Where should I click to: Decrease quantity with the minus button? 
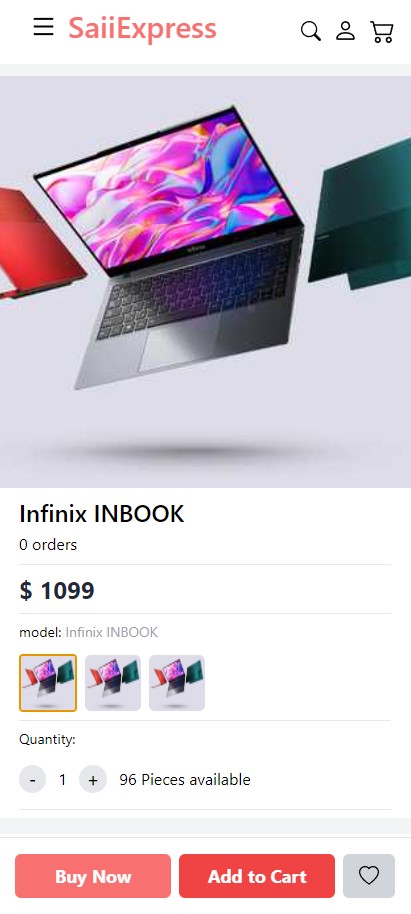point(33,779)
